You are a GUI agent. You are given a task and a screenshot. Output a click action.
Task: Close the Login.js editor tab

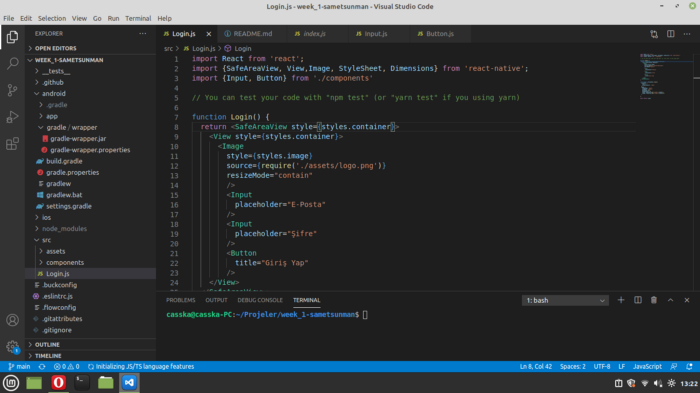[208, 34]
